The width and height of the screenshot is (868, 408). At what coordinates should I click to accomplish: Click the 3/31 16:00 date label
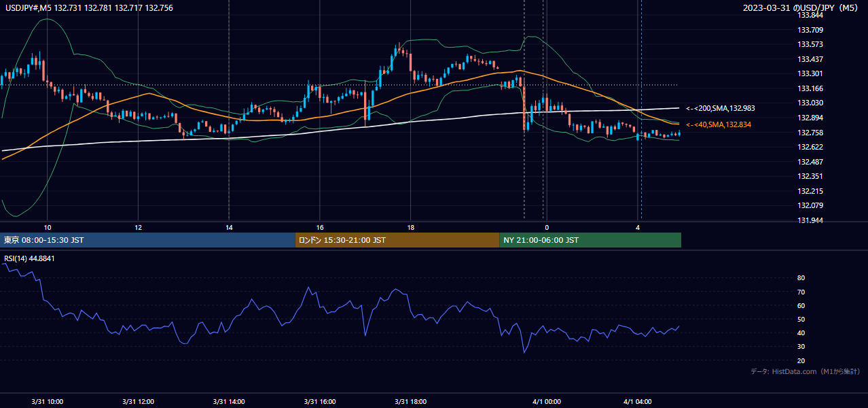click(x=320, y=401)
